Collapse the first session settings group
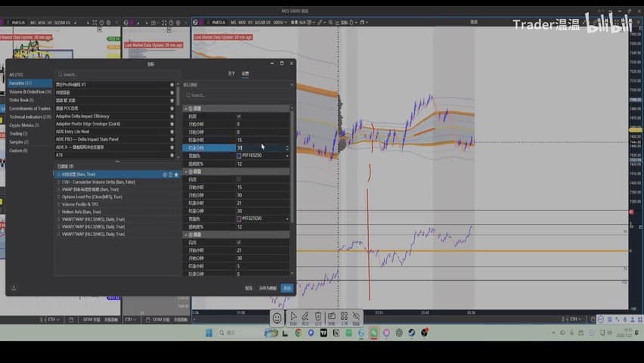Viewport: 644px width, 363px height. point(186,109)
